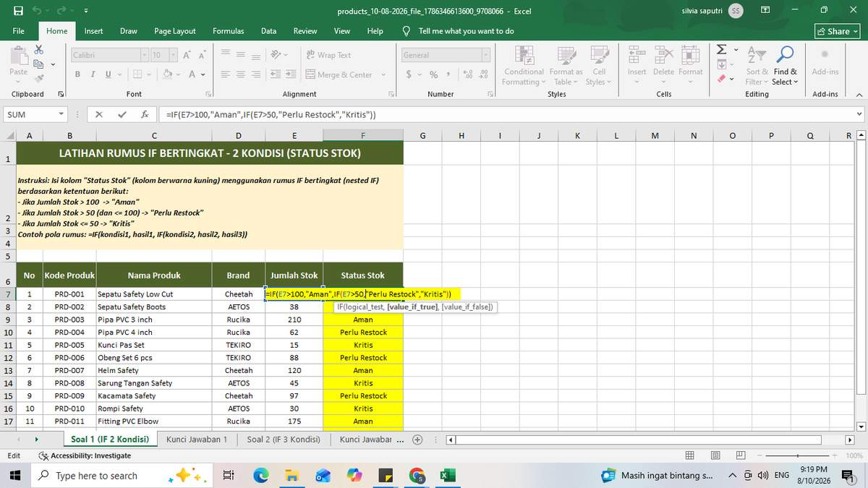Expand the Name Box dropdown showing SUM
This screenshot has width=868, height=488.
click(x=63, y=115)
